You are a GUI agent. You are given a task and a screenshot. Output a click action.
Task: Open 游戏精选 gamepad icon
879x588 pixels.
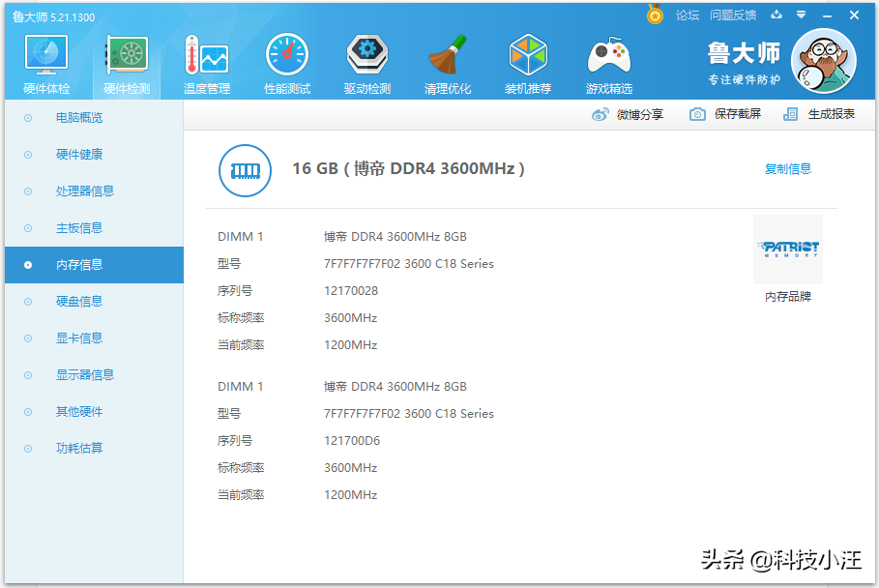[609, 64]
